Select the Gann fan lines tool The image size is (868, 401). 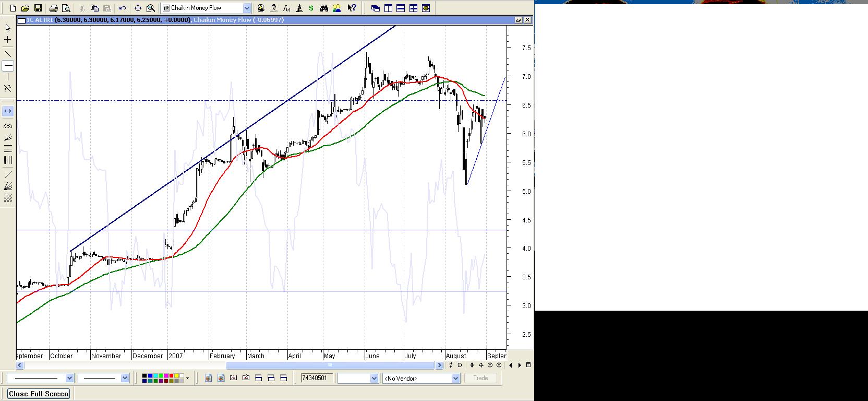8,186
